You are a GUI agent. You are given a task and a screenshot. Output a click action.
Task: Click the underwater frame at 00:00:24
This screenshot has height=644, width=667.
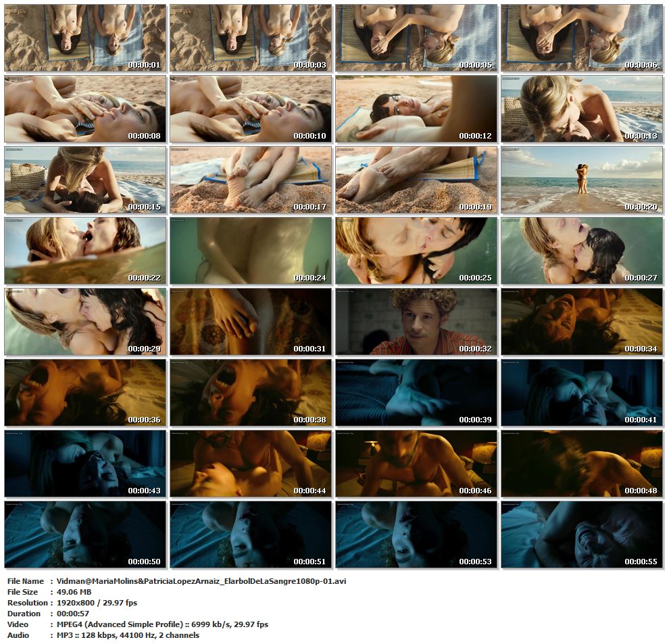(x=251, y=251)
